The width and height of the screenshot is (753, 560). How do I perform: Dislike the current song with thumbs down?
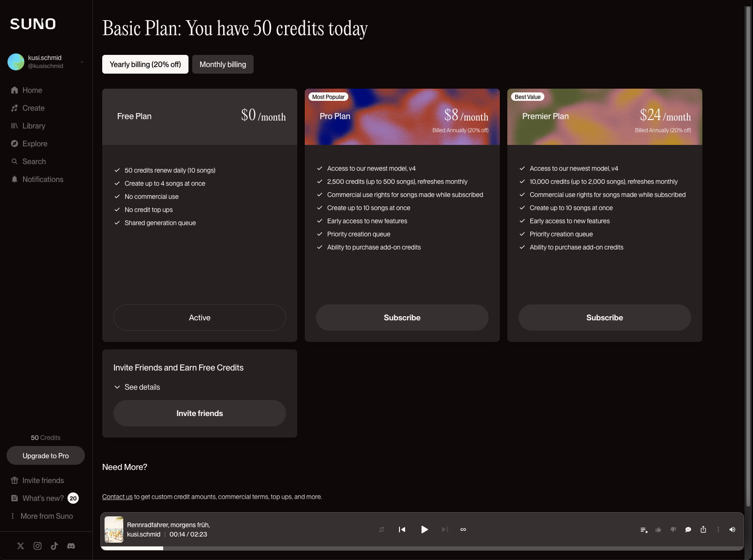673,530
